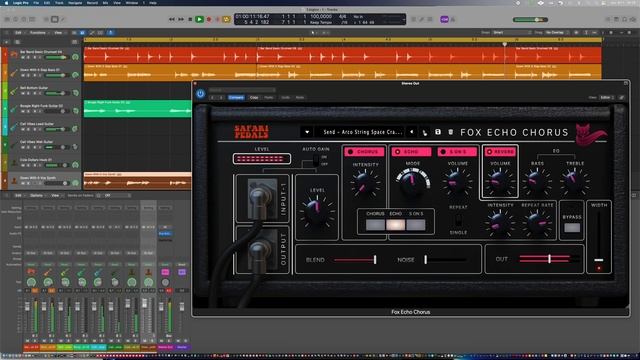640x360 pixels.
Task: Click the Chorus Intensity knob
Action: 365,183
